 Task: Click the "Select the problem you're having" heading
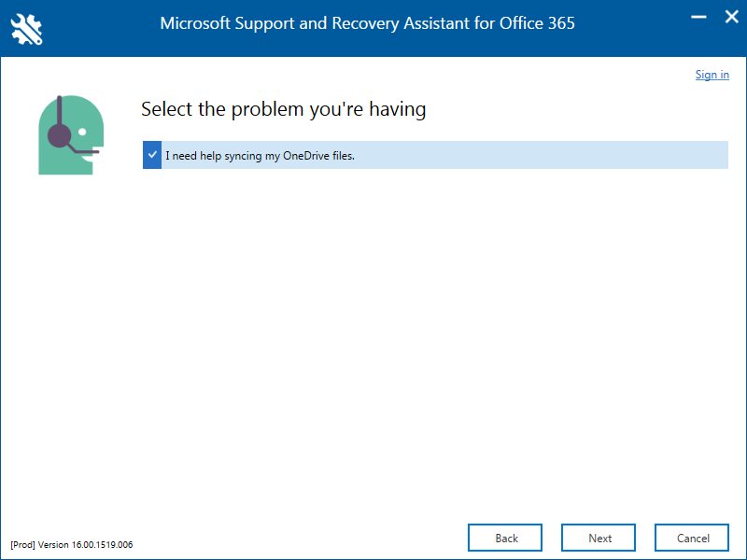[283, 109]
